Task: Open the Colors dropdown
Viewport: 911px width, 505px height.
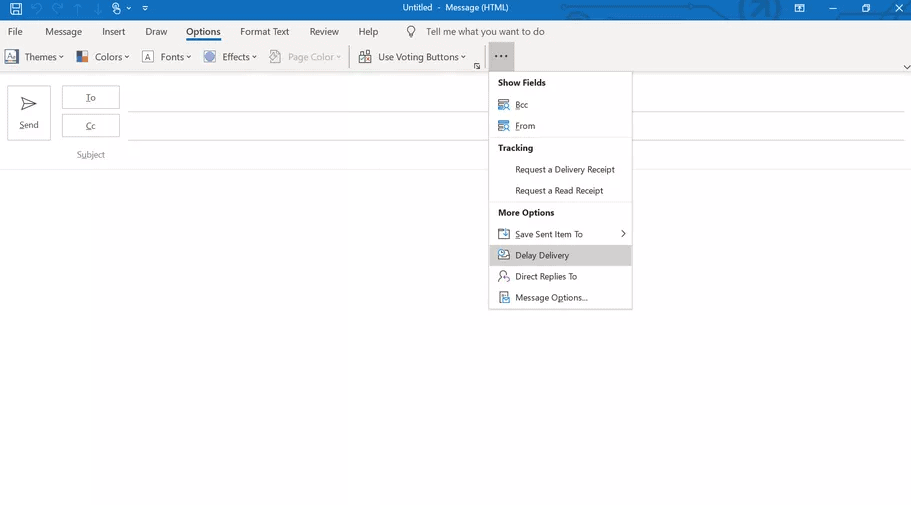Action: [103, 56]
